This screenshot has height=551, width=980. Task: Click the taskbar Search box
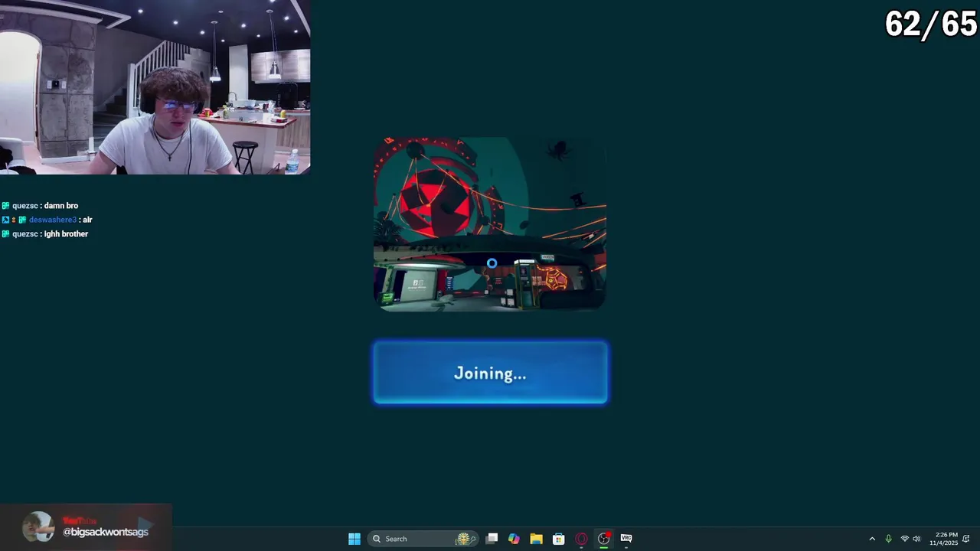tap(423, 539)
